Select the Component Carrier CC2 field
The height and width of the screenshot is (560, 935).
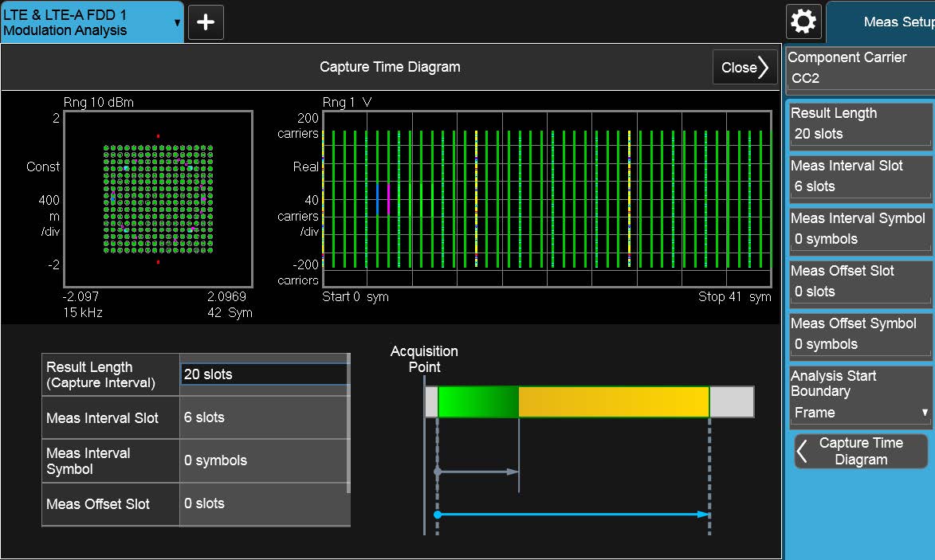pyautogui.click(x=859, y=78)
